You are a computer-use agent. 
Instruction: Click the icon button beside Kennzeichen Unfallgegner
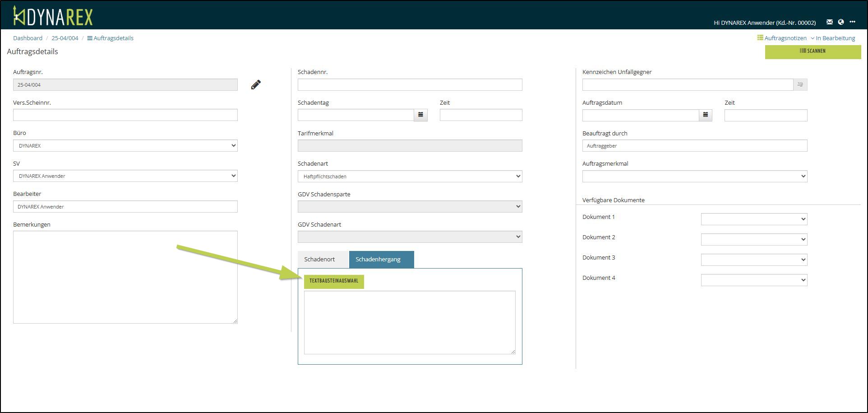800,84
